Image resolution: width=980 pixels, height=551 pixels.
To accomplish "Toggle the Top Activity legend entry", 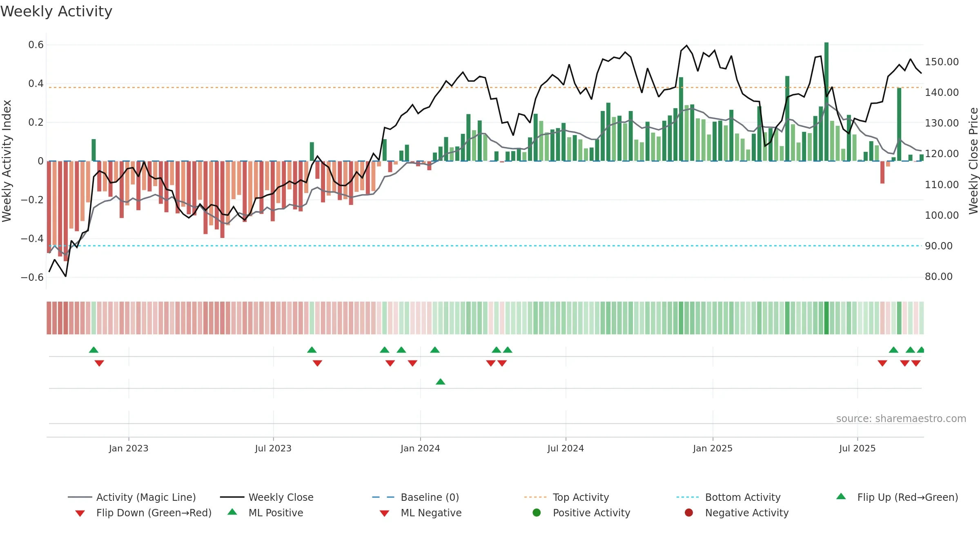I will tap(567, 497).
